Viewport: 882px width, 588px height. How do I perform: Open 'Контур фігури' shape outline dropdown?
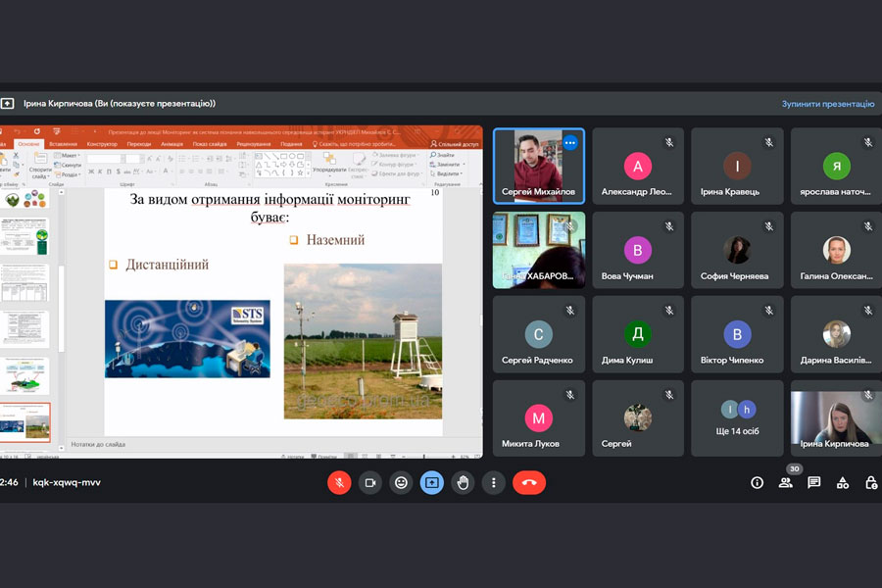(395, 165)
